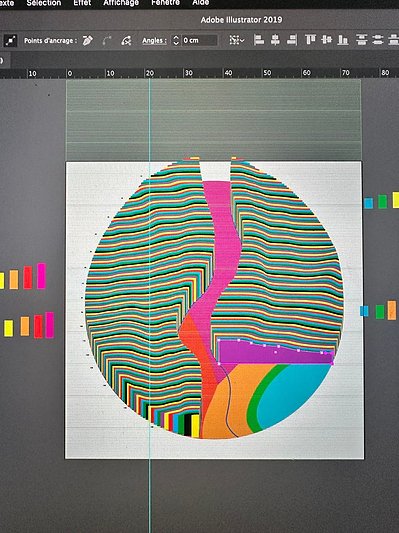The image size is (399, 533).
Task: Distribute objects vertically by top edges
Action: tap(362, 40)
